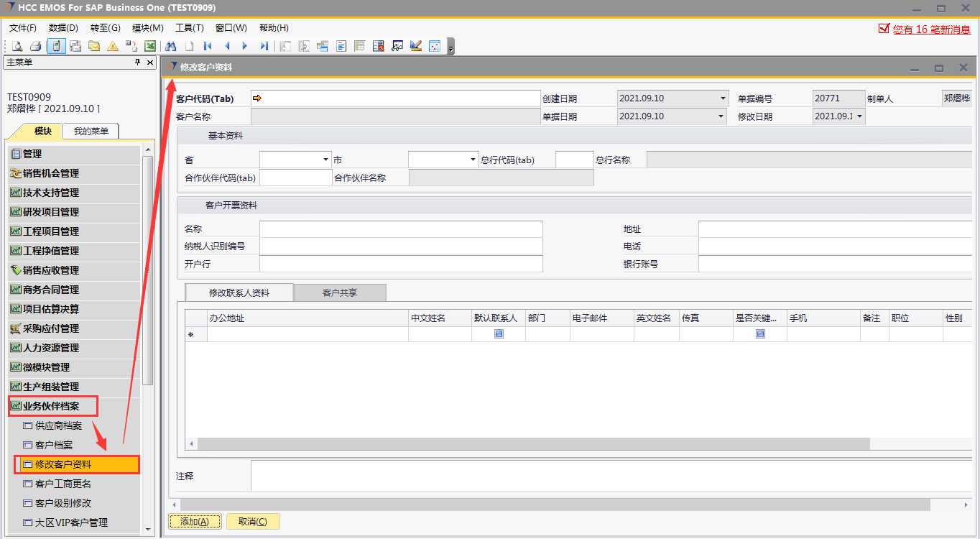Go to the next record arrow
Image resolution: width=980 pixels, height=539 pixels.
(245, 46)
